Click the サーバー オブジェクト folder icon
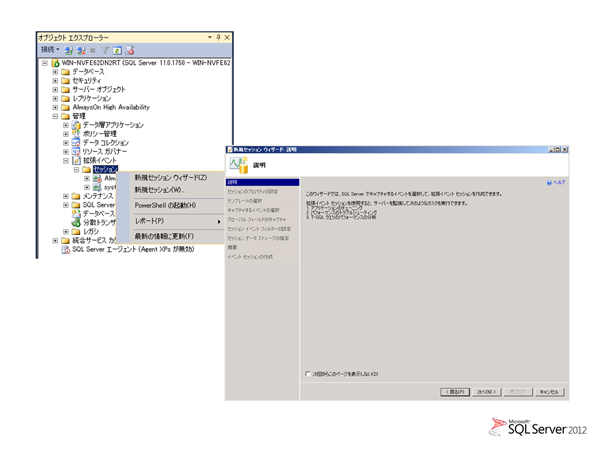 pos(65,90)
